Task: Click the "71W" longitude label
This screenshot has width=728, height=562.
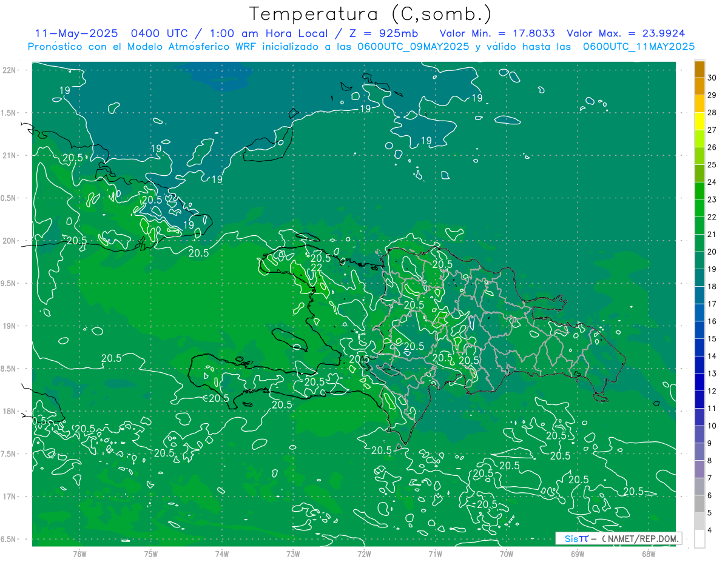Action: point(435,554)
